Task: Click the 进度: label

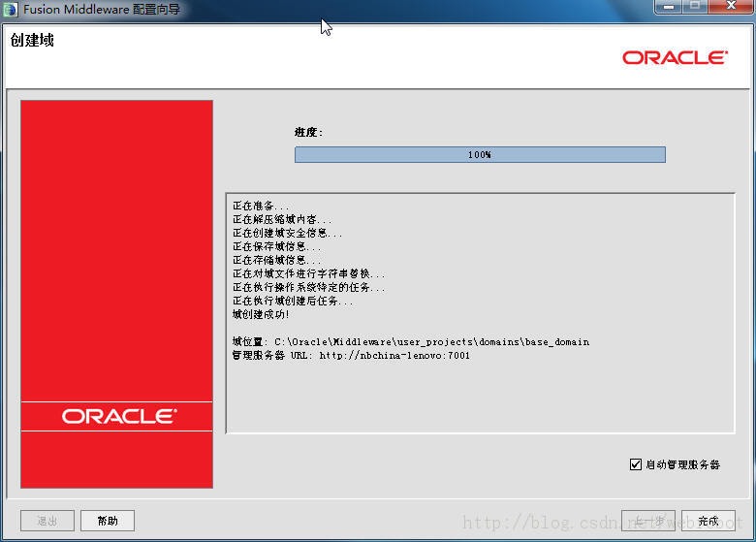Action: pos(308,132)
